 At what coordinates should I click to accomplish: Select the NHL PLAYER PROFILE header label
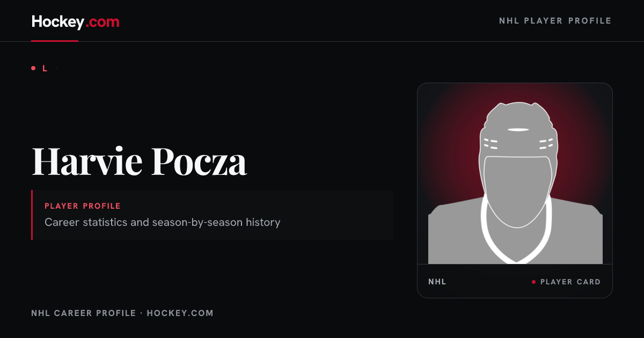(555, 21)
